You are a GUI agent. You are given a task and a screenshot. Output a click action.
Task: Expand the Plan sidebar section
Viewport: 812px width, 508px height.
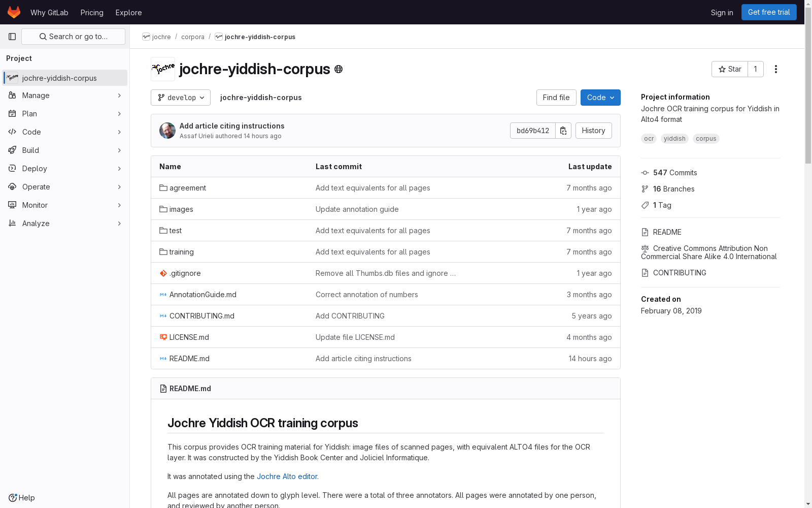pos(64,114)
